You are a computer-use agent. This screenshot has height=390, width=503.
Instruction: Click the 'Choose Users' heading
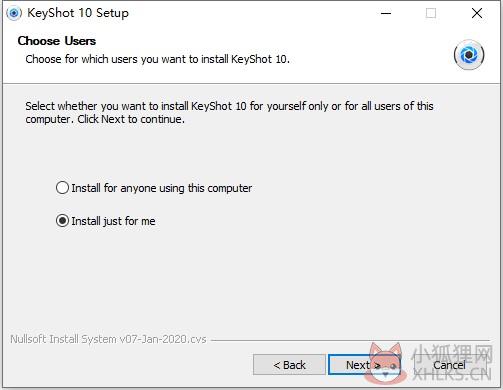click(x=57, y=41)
